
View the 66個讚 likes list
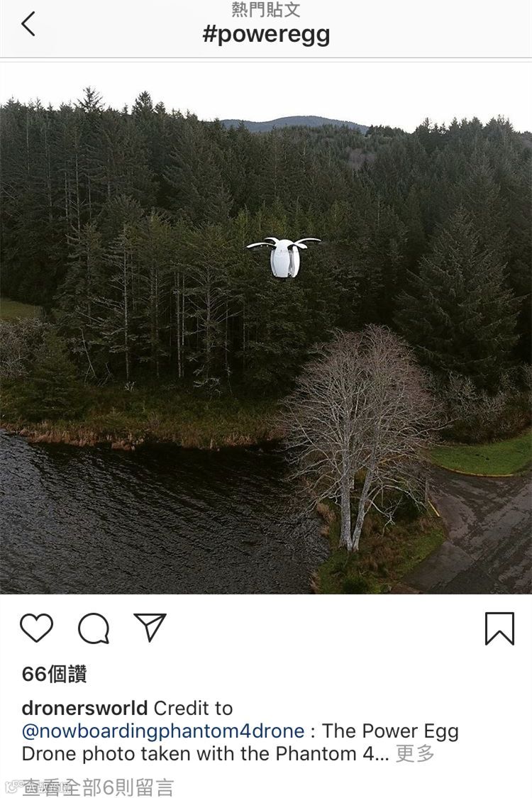click(55, 674)
